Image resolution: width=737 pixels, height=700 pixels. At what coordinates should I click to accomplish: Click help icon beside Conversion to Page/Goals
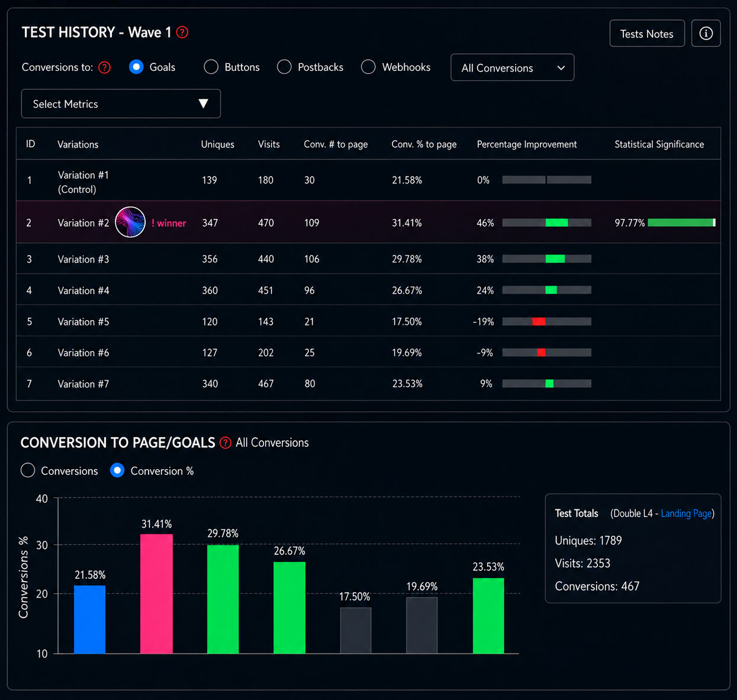(x=226, y=443)
